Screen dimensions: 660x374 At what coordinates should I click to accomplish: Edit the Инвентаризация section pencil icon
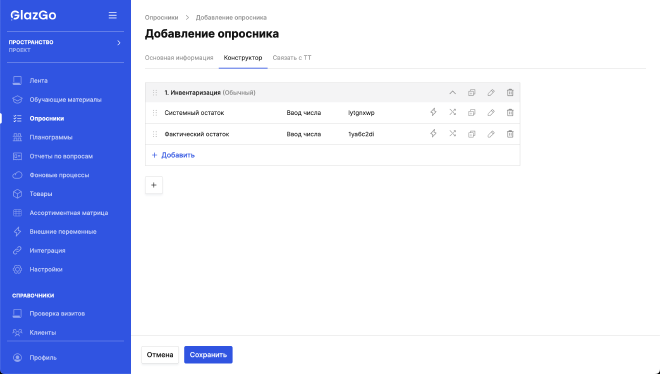(x=491, y=93)
